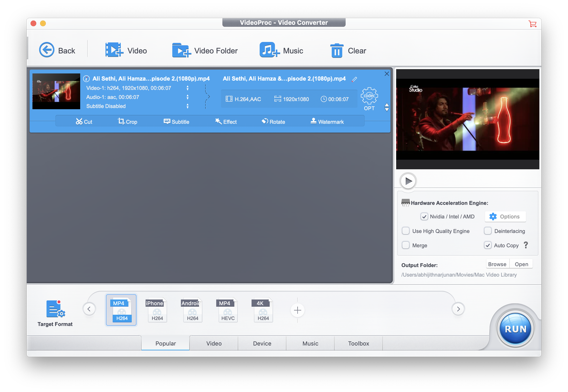Click the video preview area
Image resolution: width=568 pixels, height=392 pixels.
point(467,119)
